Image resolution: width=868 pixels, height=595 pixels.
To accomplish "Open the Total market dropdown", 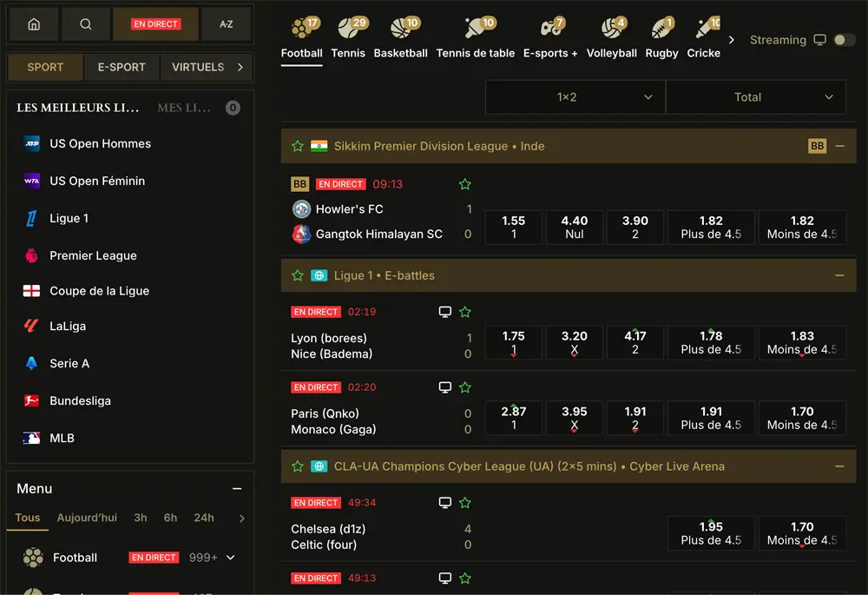I will [x=756, y=97].
